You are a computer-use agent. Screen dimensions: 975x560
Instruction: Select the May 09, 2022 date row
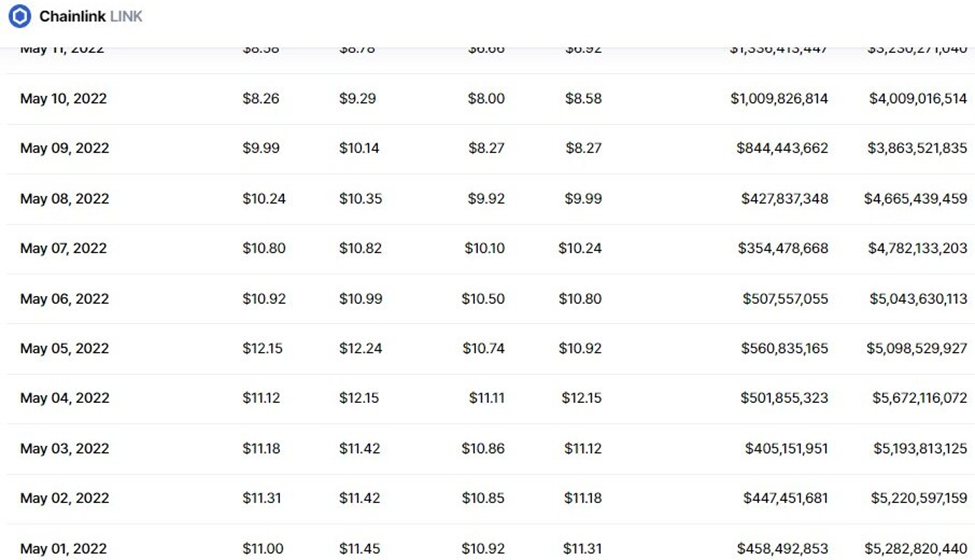click(63, 149)
